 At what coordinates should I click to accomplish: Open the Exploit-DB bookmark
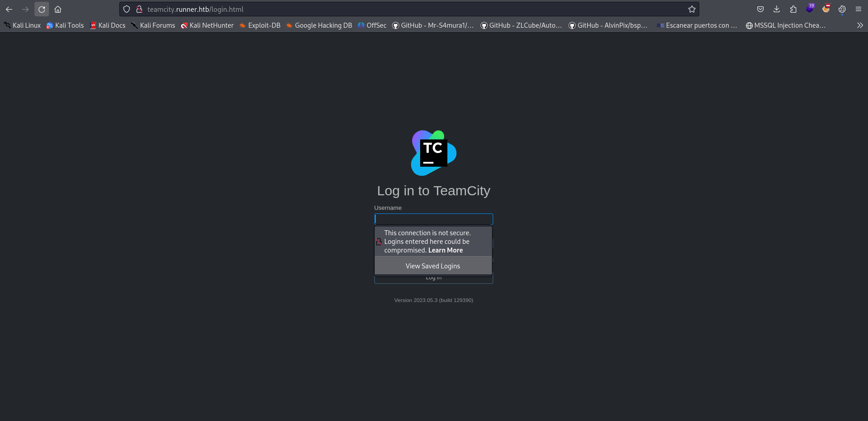click(260, 25)
